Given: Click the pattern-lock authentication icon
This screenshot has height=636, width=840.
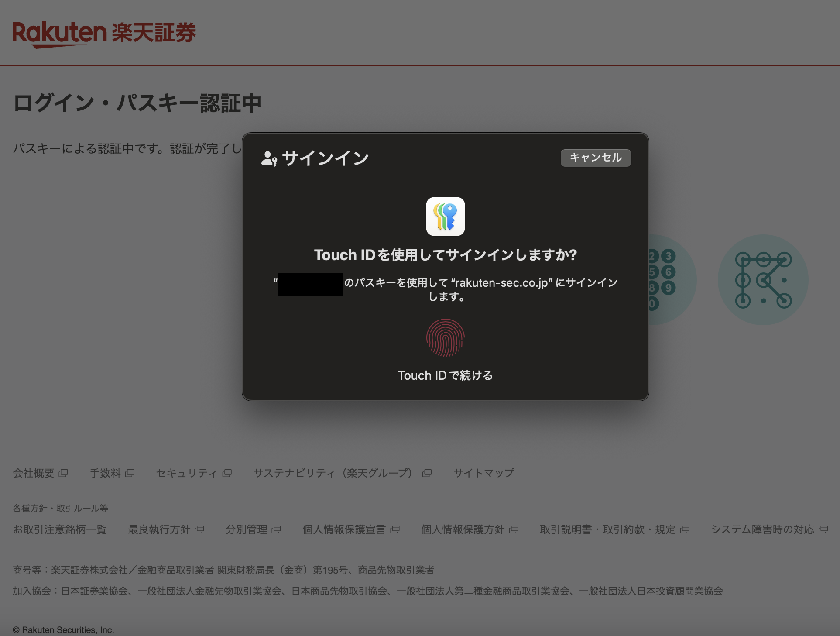Looking at the screenshot, I should [x=763, y=280].
